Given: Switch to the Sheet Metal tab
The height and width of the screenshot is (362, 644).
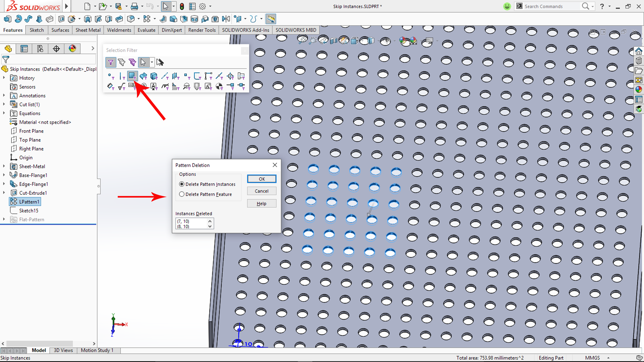Looking at the screenshot, I should [x=88, y=30].
